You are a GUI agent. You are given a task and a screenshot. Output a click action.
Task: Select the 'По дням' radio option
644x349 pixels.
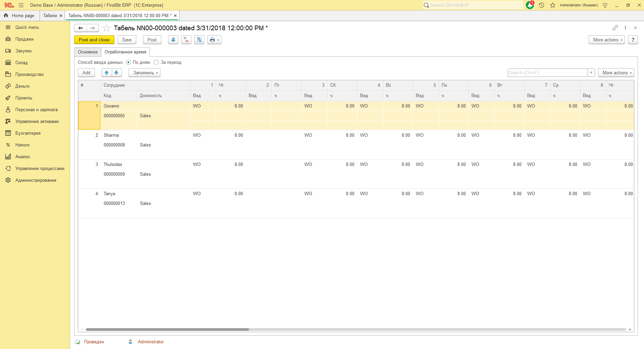(129, 62)
